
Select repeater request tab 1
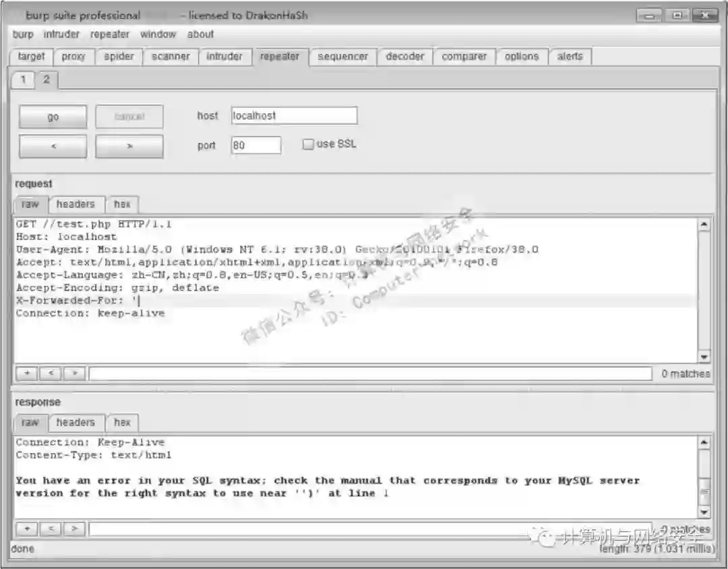[x=23, y=80]
